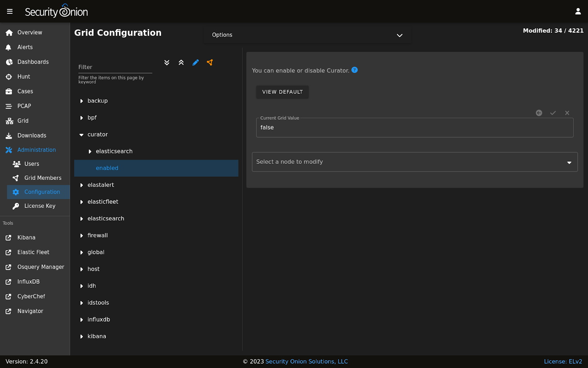Expand the Options dropdown panel
Screen dimensions: 588x368
[x=307, y=35]
